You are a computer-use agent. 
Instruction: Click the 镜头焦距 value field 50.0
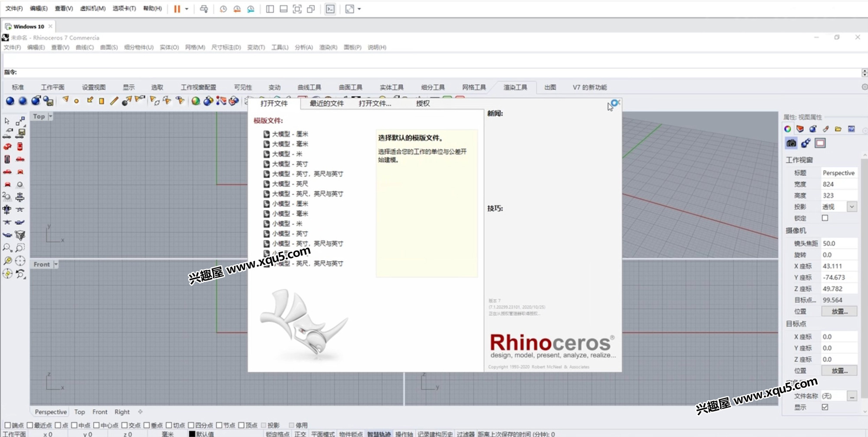click(x=839, y=243)
